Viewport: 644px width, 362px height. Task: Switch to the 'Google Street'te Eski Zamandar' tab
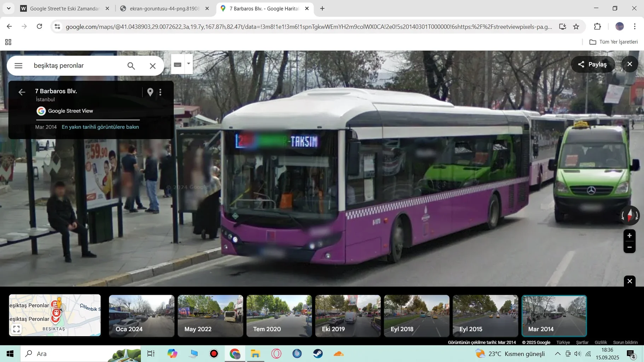coord(65,8)
